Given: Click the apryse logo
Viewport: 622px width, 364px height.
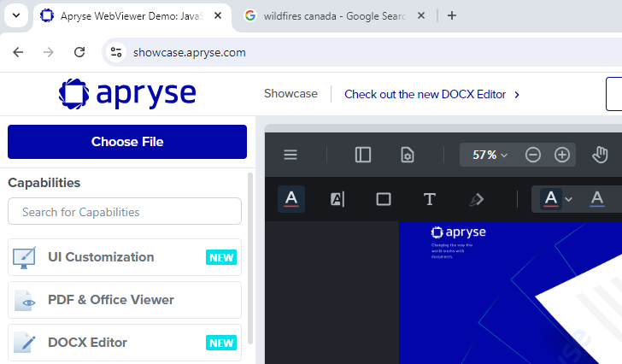Looking at the screenshot, I should coord(127,94).
